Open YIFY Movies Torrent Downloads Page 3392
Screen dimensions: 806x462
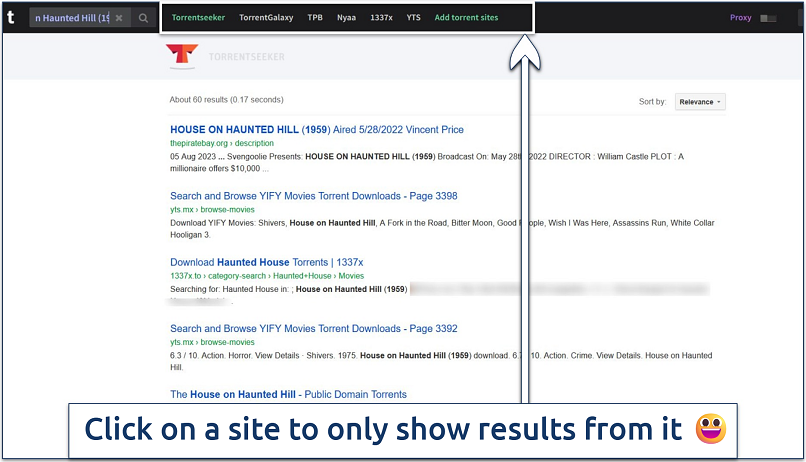point(313,328)
